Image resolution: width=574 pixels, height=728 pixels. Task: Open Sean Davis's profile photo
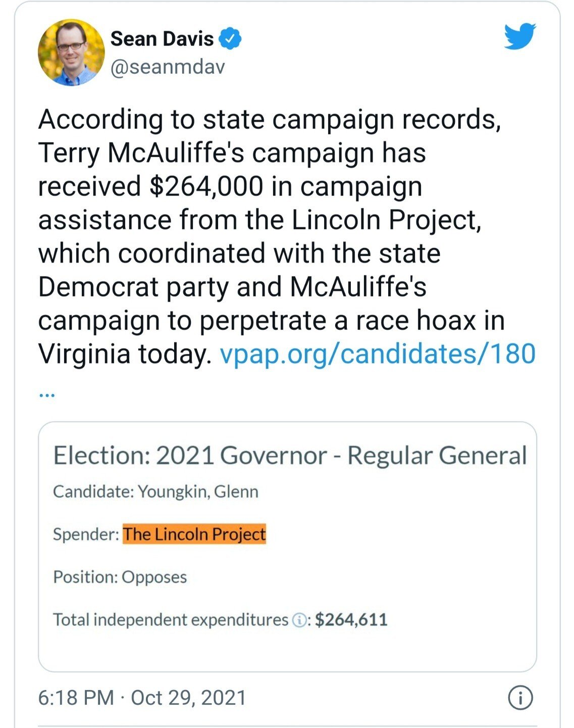[x=71, y=53]
